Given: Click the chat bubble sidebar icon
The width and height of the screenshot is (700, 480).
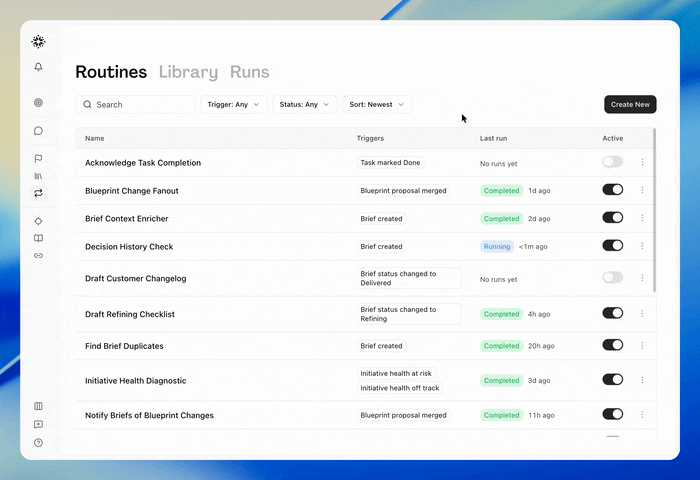Looking at the screenshot, I should point(38,131).
